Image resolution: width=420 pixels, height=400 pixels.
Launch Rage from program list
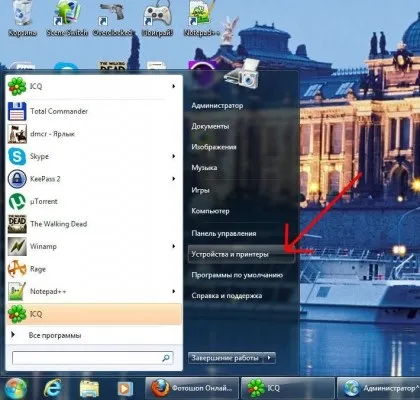94,269
